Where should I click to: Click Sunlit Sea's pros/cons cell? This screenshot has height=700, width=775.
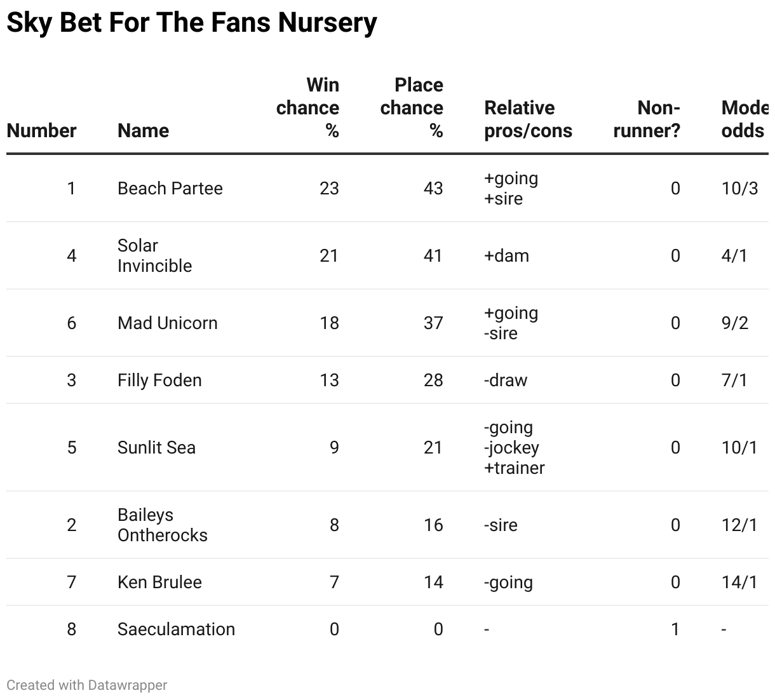pyautogui.click(x=514, y=448)
